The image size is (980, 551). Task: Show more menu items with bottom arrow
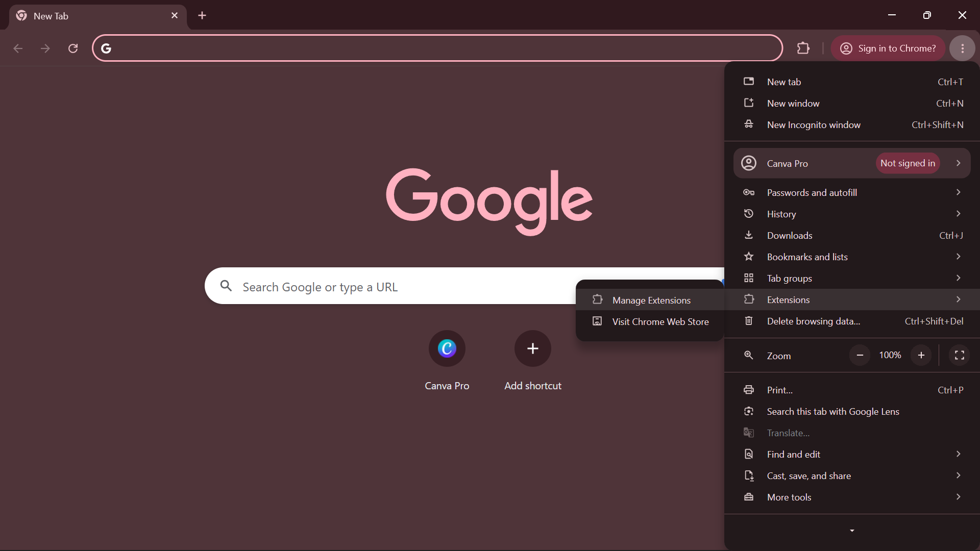tap(852, 531)
